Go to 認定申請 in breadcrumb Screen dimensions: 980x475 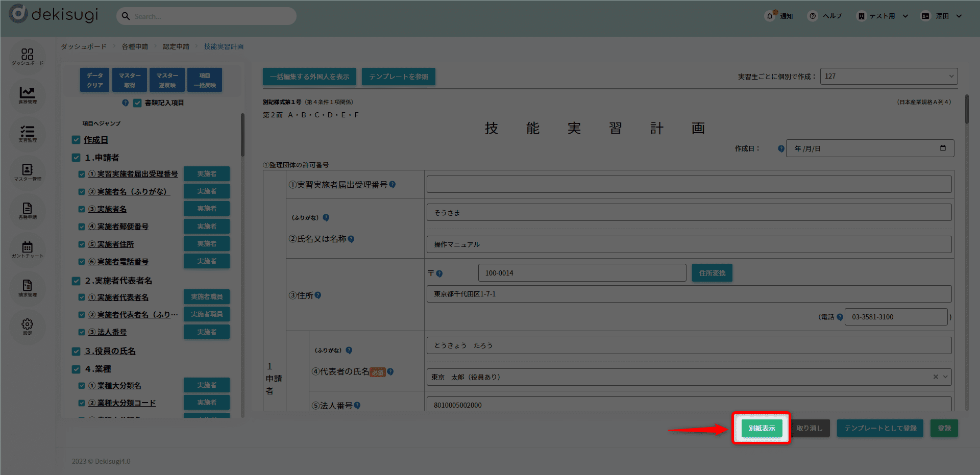176,46
